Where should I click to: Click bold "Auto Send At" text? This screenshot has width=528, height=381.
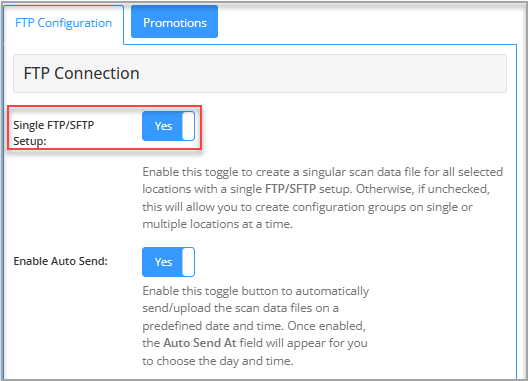[200, 343]
